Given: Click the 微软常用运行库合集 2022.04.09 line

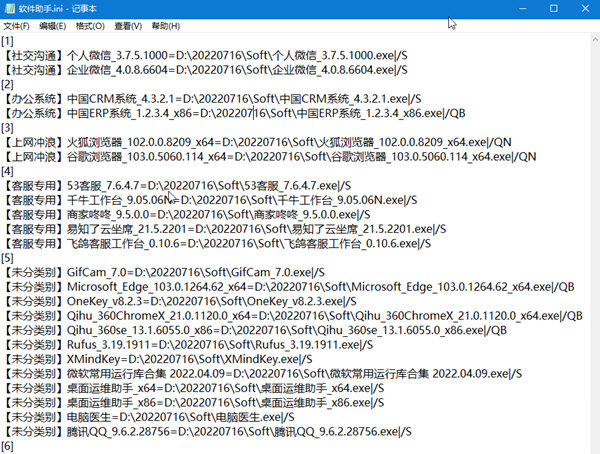Looking at the screenshot, I should pyautogui.click(x=262, y=374).
